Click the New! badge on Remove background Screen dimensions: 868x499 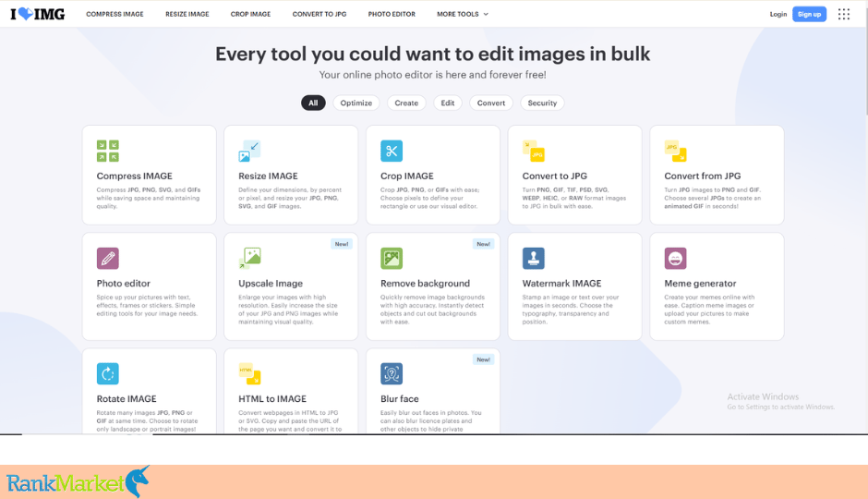[483, 244]
